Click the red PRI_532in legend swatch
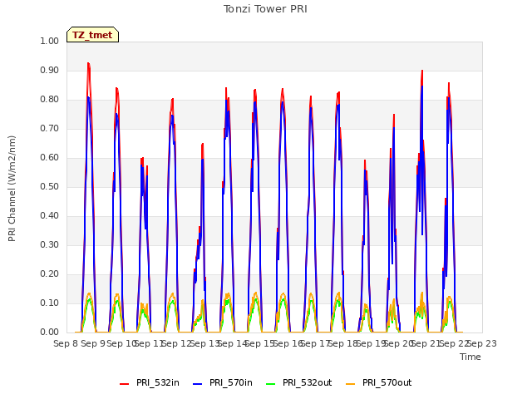Screen dimensions: 532x399 click(x=124, y=384)
